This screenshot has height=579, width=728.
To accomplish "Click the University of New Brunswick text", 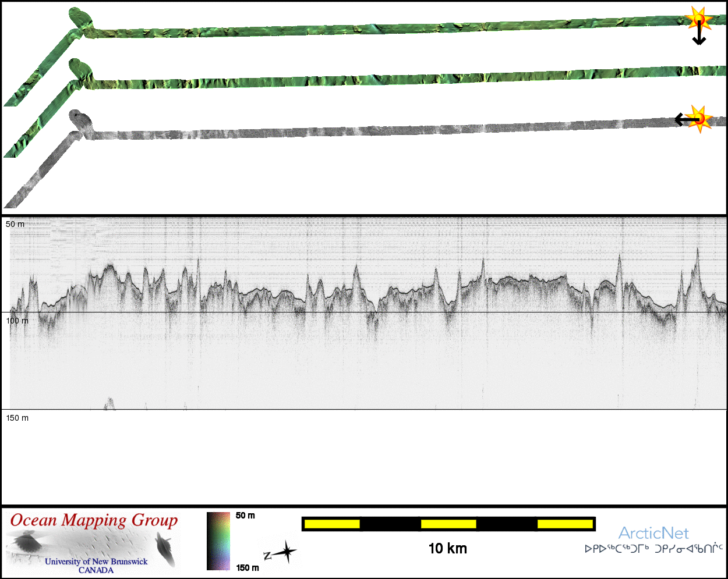I will (96, 562).
